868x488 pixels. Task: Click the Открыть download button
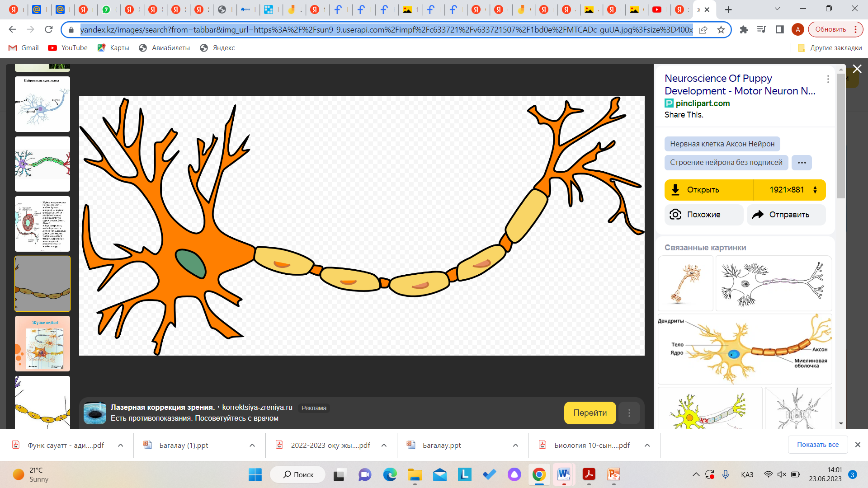708,190
